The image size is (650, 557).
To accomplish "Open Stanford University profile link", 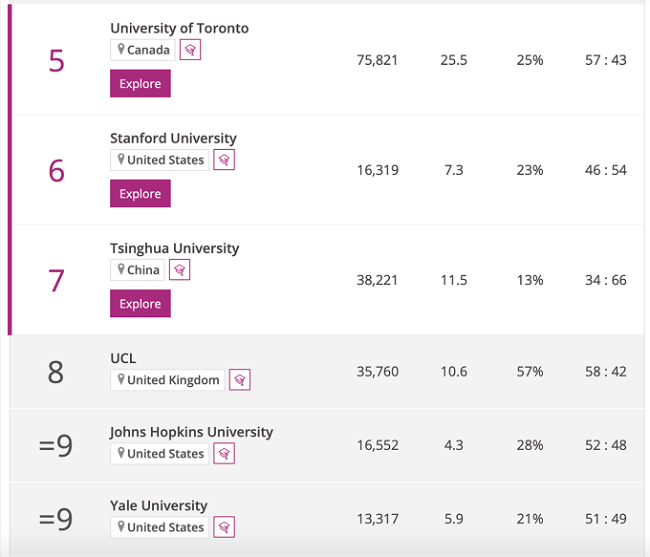I will (x=173, y=138).
